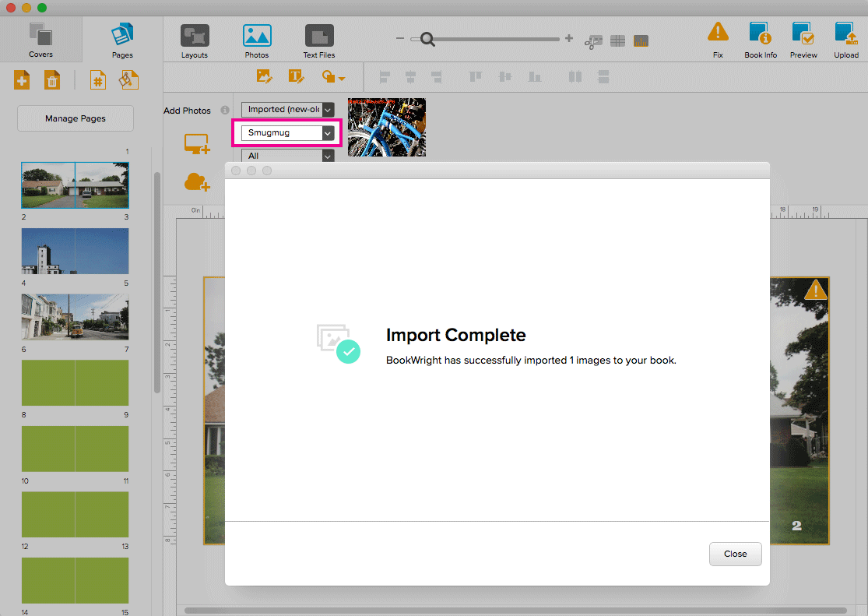Click the page warning triangle icon
This screenshot has width=868, height=616.
815,290
